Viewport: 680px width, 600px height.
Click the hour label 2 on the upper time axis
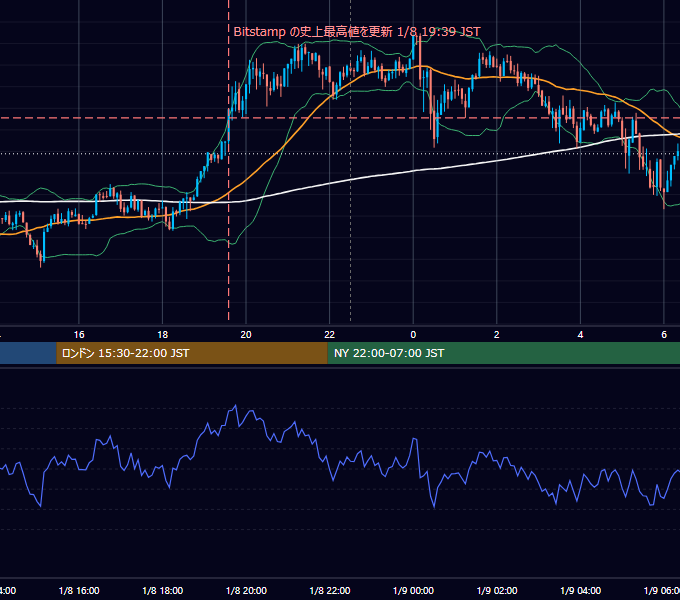pyautogui.click(x=497, y=335)
